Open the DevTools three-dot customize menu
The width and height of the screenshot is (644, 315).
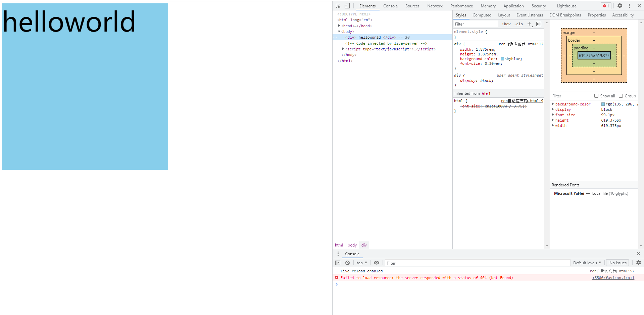point(629,6)
